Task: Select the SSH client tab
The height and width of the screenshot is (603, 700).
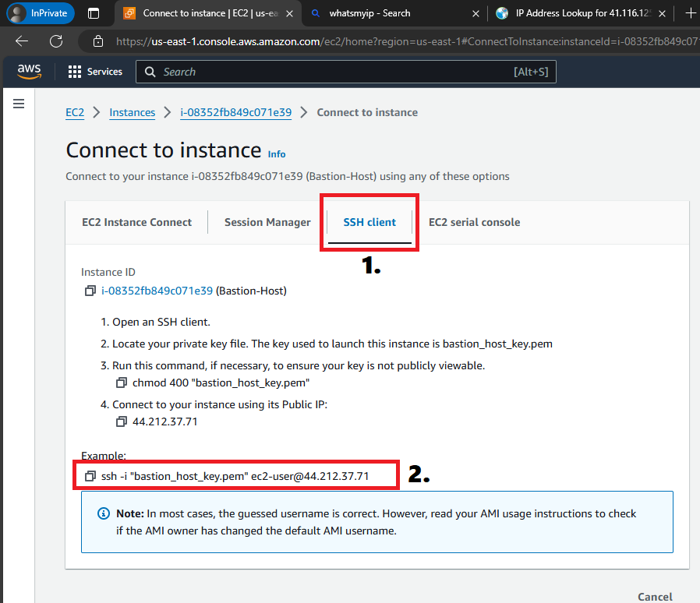Action: pyautogui.click(x=369, y=222)
